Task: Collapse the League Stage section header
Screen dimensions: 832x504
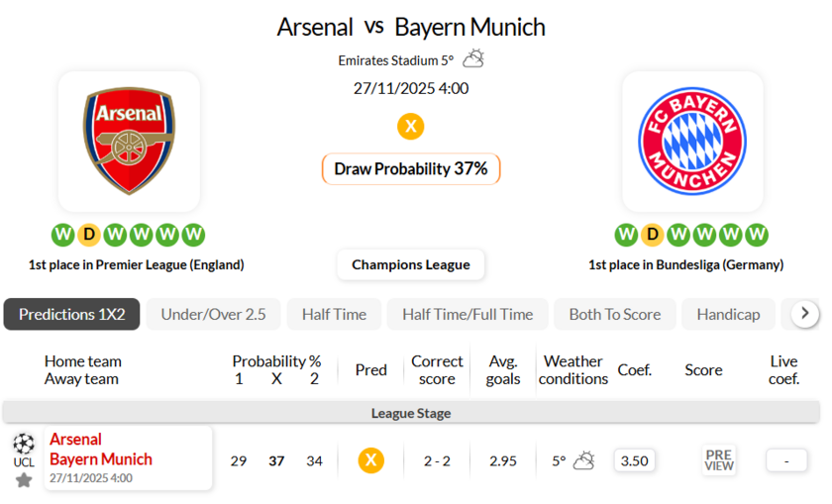Action: click(x=411, y=413)
